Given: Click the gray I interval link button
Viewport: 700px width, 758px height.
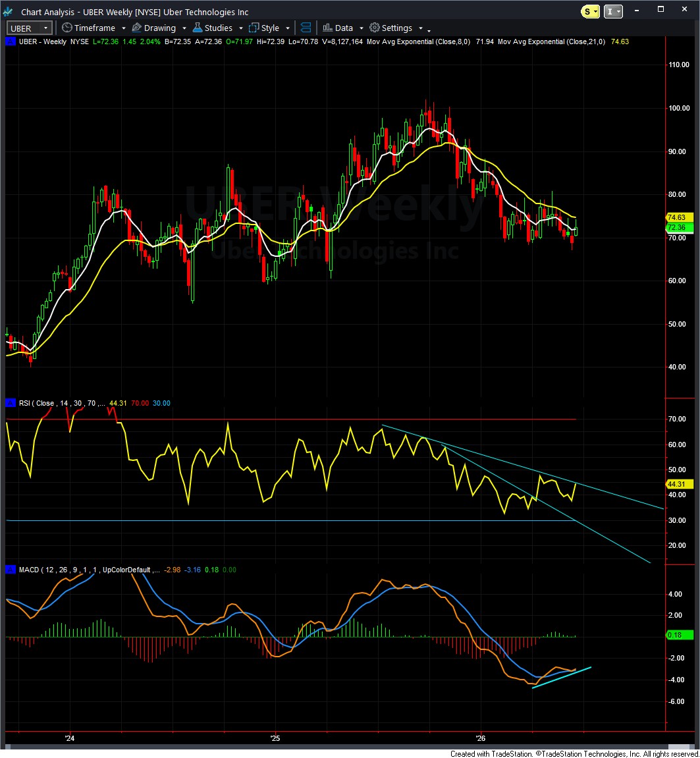Looking at the screenshot, I should [x=614, y=12].
